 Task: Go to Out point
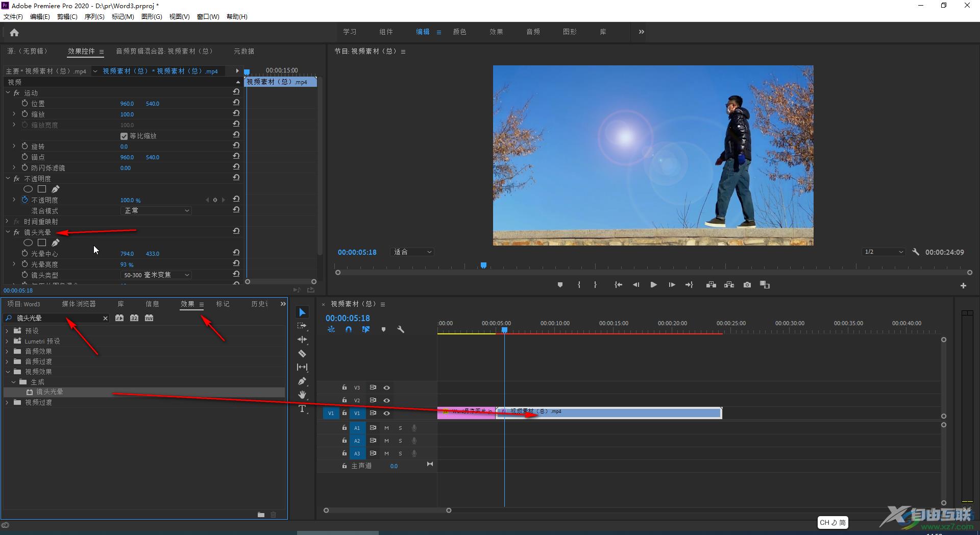689,285
